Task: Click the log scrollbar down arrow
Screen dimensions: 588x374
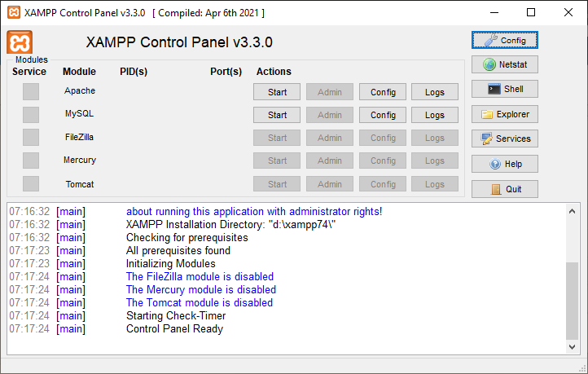Action: 572,347
